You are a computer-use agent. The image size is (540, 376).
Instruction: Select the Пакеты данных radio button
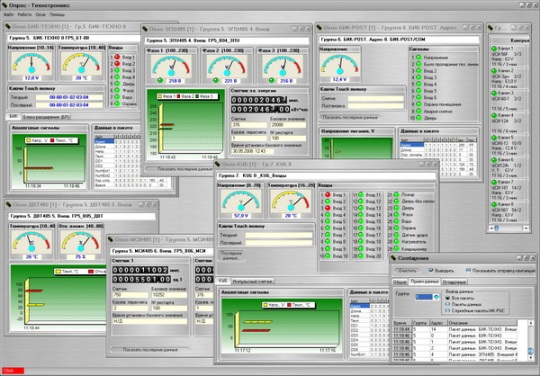click(448, 304)
